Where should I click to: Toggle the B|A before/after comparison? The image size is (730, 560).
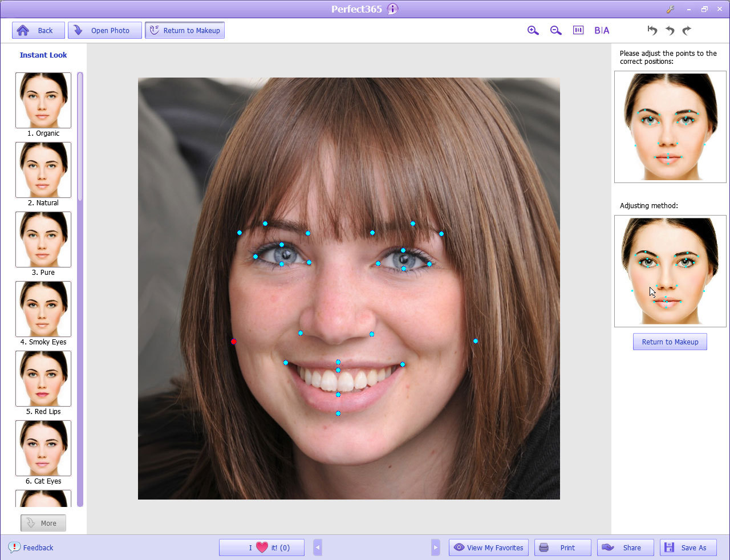point(602,30)
